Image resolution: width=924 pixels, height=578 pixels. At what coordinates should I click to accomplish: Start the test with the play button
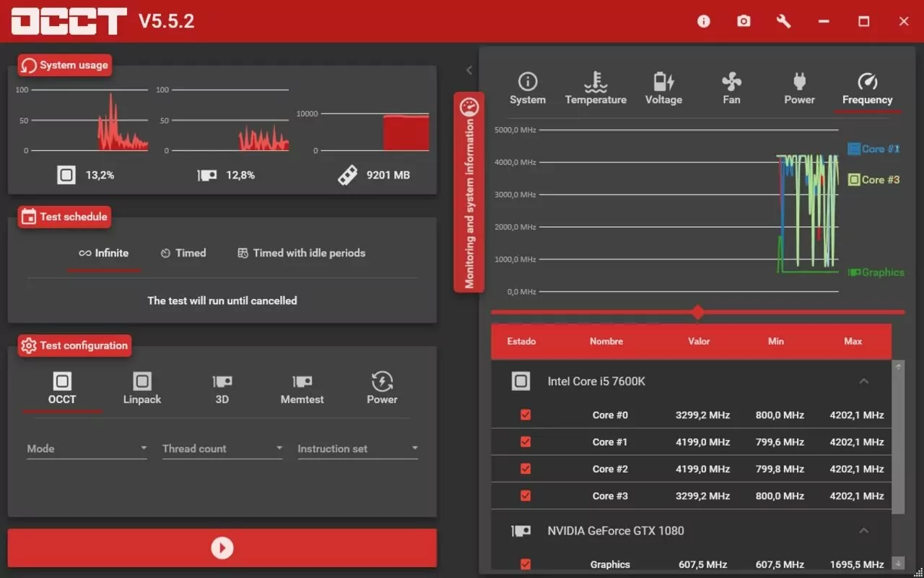click(x=222, y=548)
